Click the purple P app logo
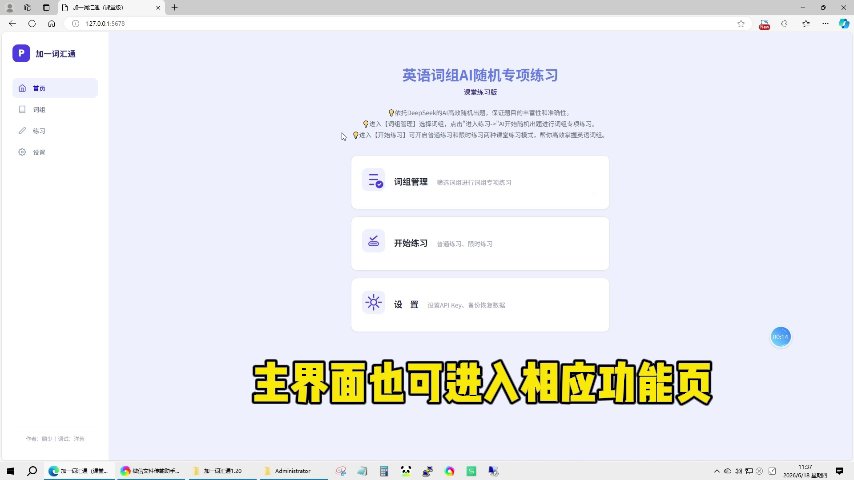 pos(21,53)
